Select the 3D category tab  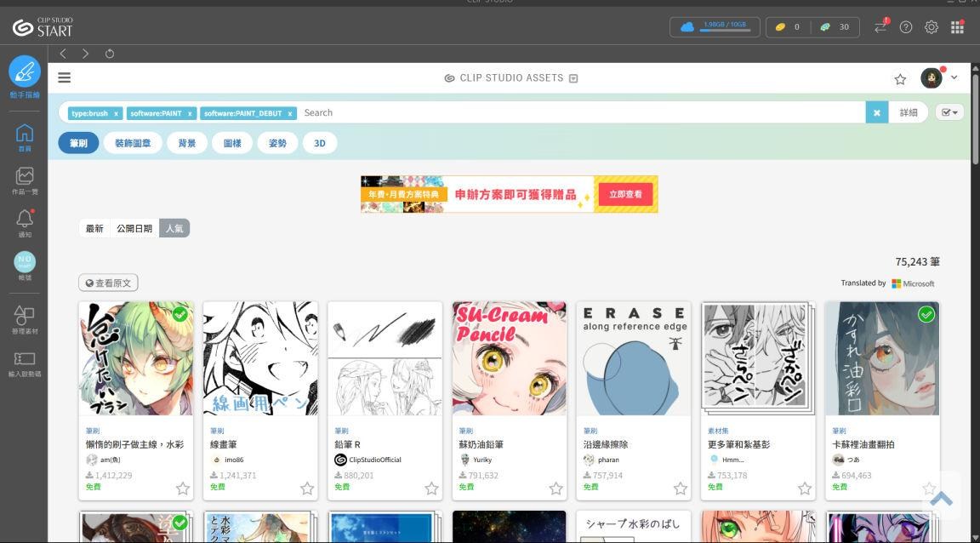[x=320, y=143]
